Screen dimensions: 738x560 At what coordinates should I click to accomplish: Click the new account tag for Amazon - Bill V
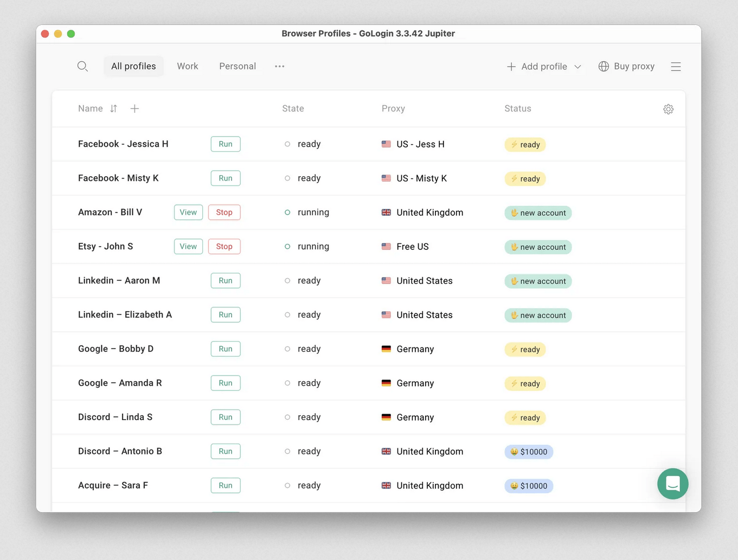pos(538,213)
